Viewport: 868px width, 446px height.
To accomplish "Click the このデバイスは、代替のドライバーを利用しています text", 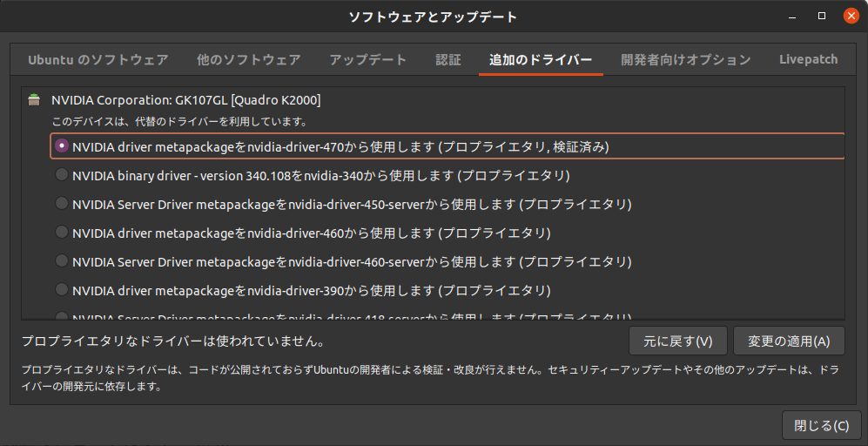I will click(179, 121).
